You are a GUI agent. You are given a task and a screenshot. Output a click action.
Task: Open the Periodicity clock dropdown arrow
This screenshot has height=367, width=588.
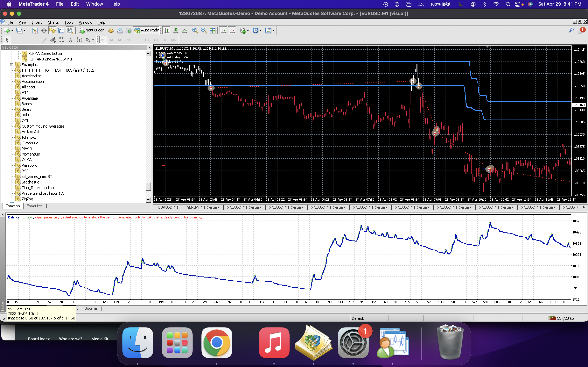tap(260, 31)
